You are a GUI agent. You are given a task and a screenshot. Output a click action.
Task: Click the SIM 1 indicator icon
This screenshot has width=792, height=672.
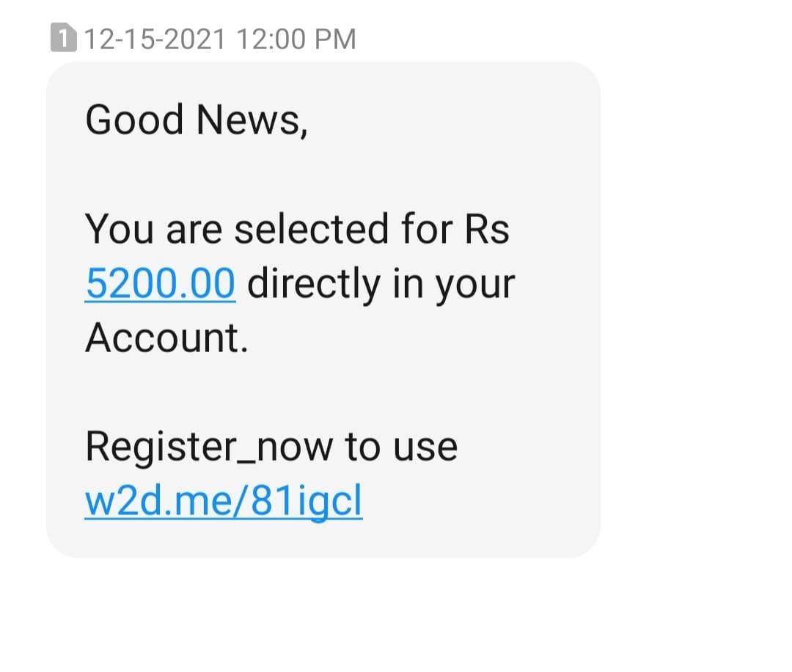coord(64,38)
